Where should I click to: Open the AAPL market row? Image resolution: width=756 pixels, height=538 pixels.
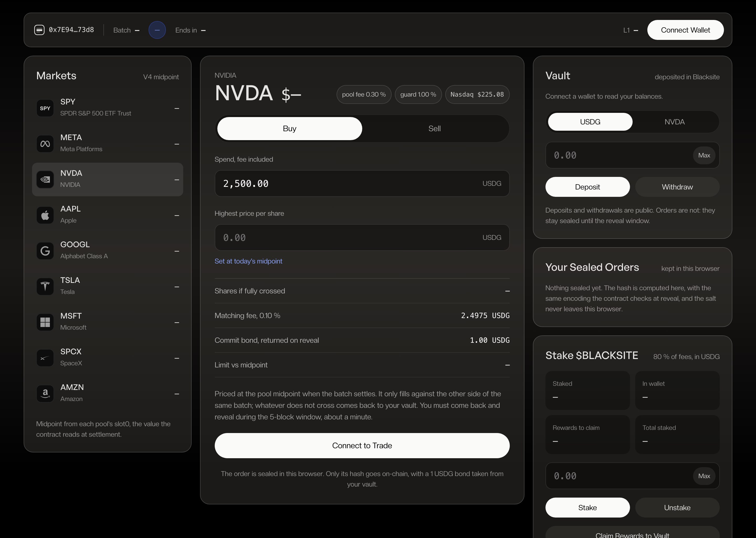coord(108,215)
